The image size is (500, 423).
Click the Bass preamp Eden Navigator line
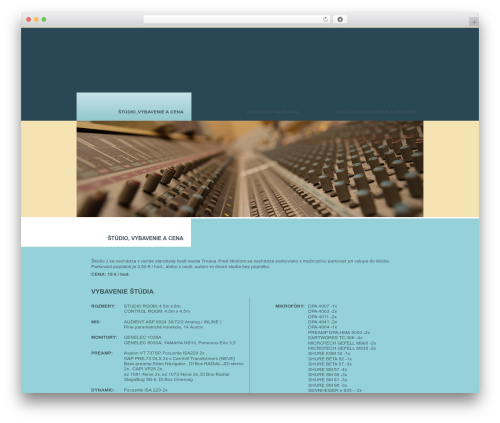coord(184,364)
